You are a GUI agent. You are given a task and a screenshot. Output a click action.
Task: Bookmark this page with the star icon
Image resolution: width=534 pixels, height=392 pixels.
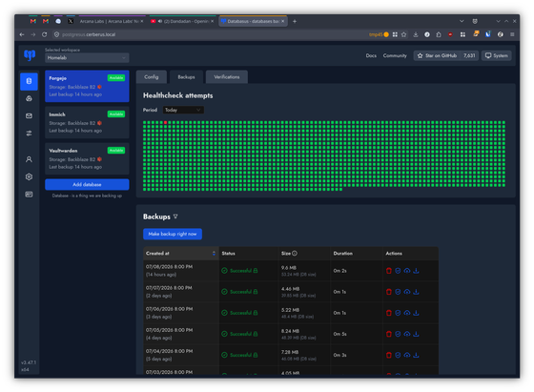[404, 34]
